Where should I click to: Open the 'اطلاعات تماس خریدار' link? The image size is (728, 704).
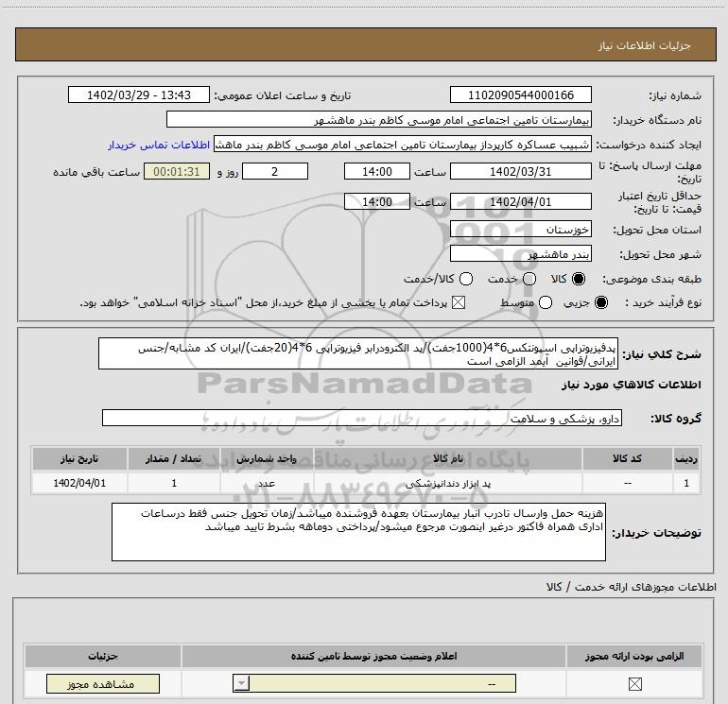click(x=160, y=146)
